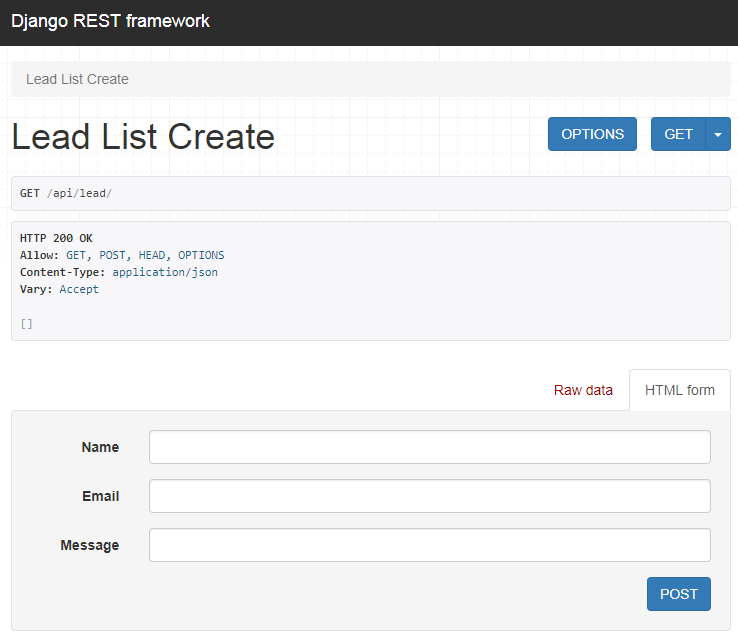This screenshot has width=738, height=638.
Task: Switch to the Raw data tab
Action: pyautogui.click(x=583, y=390)
